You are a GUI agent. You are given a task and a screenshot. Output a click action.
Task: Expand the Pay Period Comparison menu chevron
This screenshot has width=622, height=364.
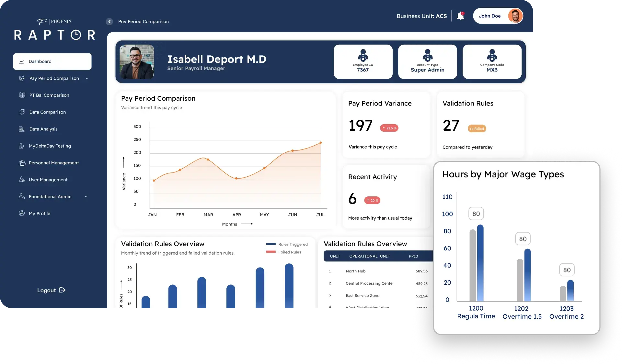pyautogui.click(x=87, y=79)
